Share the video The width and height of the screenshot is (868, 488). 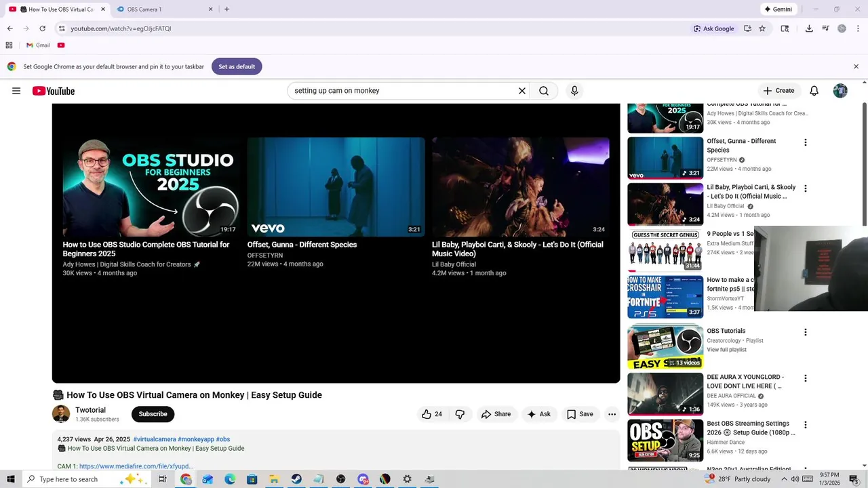click(x=496, y=414)
